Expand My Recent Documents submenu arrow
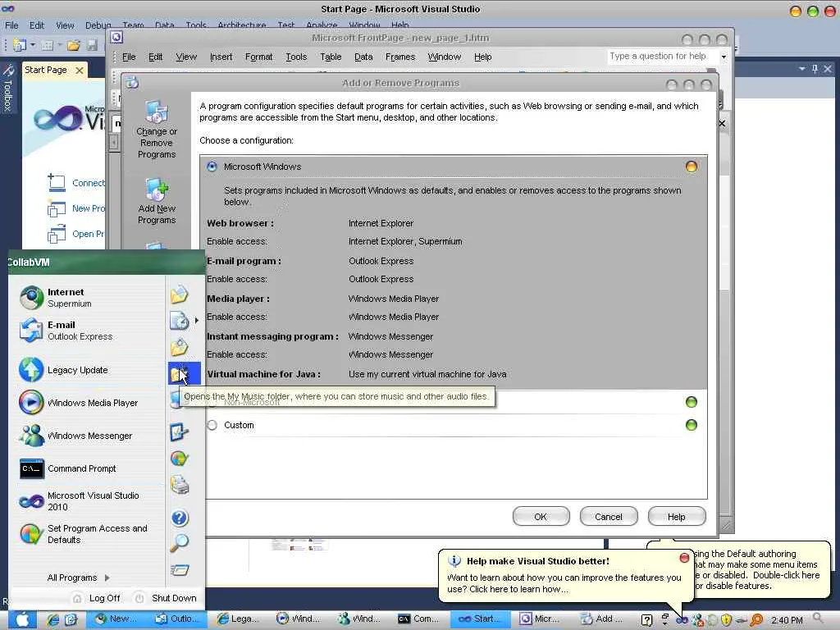 tap(197, 321)
